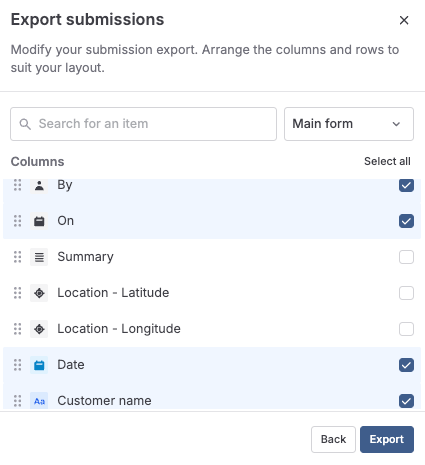
Task: Click the calendar icon beside On
Action: pyautogui.click(x=39, y=221)
